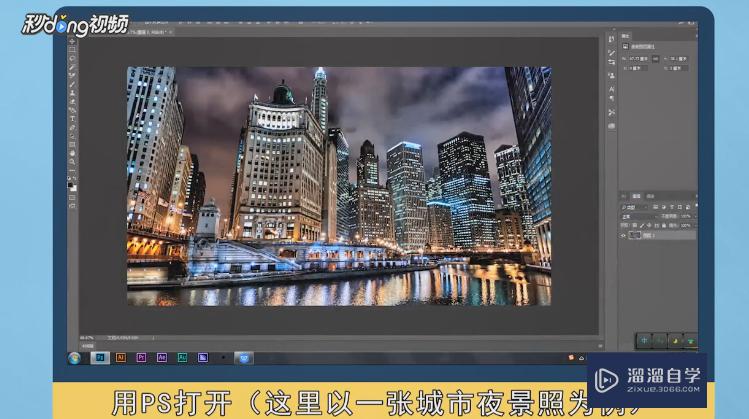The image size is (749, 419).
Task: Open the 时间轴 Timeline panel tab
Action: (x=87, y=346)
